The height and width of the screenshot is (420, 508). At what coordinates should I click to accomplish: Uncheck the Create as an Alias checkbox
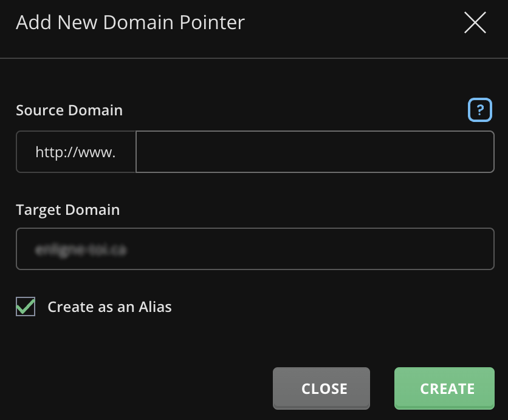(x=26, y=307)
